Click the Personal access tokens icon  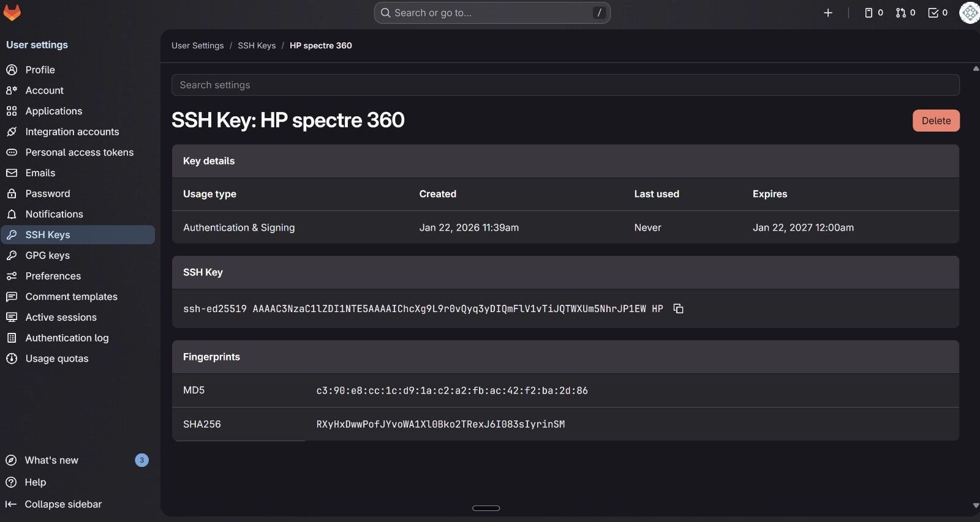click(x=12, y=152)
